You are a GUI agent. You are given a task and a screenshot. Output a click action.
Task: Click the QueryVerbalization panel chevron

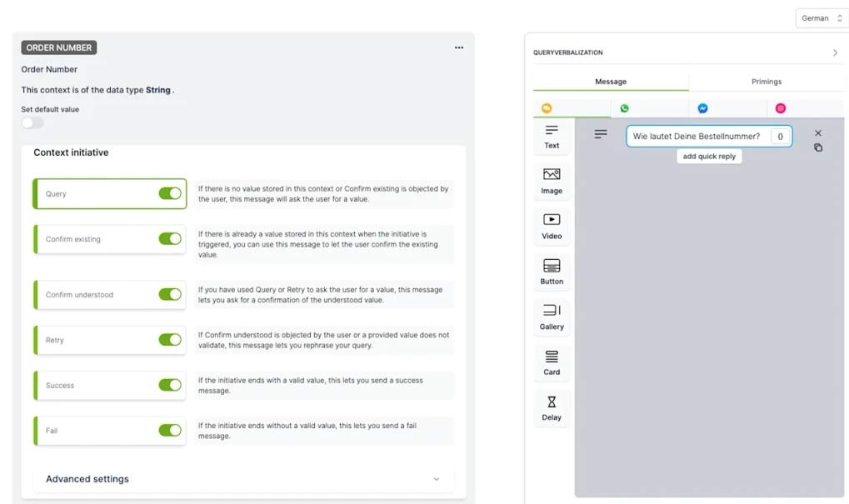(835, 52)
